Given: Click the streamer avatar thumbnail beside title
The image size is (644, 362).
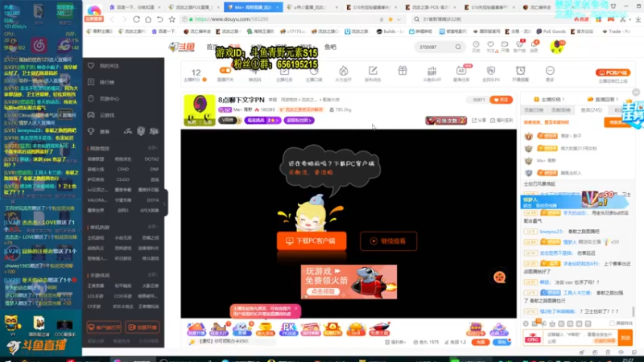Looking at the screenshot, I should point(199,109).
